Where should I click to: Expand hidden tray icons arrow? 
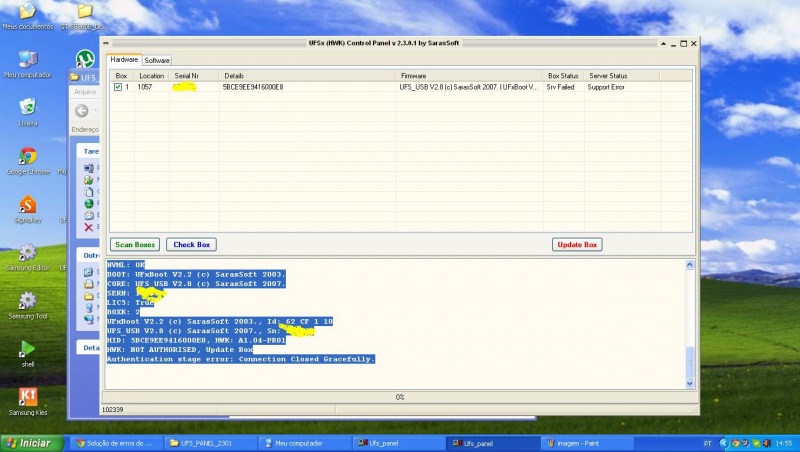tap(723, 443)
